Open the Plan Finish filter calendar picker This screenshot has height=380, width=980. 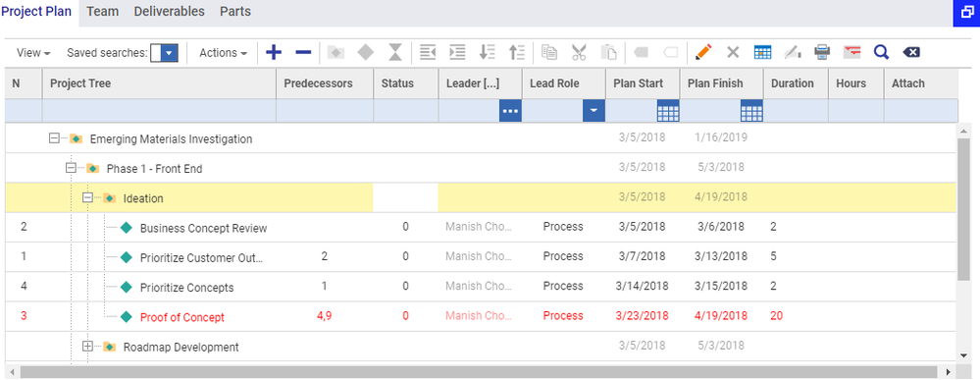click(x=751, y=111)
